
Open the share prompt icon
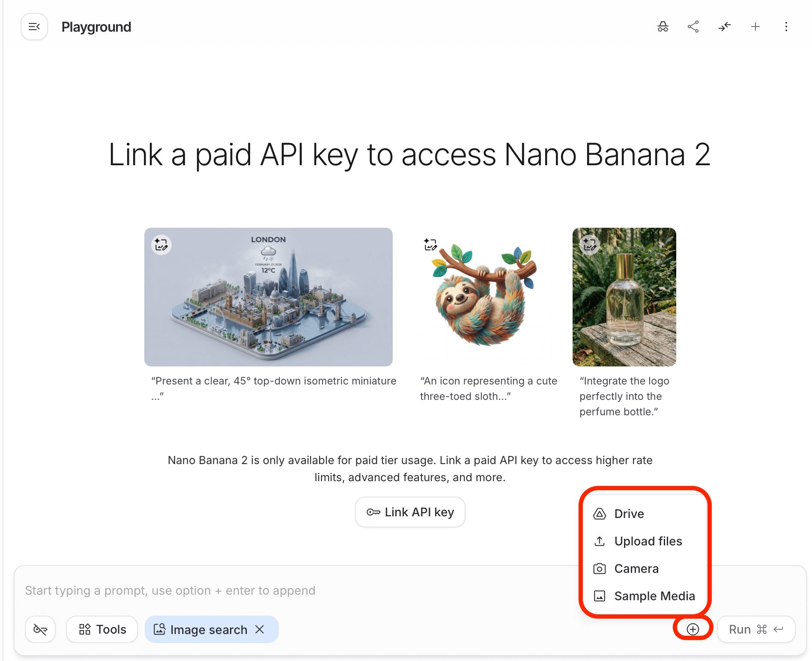[693, 27]
